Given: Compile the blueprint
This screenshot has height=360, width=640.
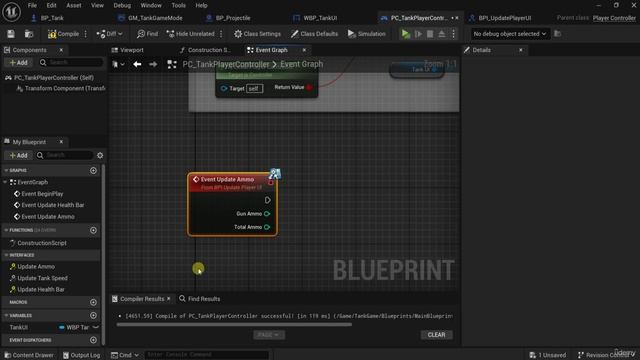Looking at the screenshot, I should [64, 34].
